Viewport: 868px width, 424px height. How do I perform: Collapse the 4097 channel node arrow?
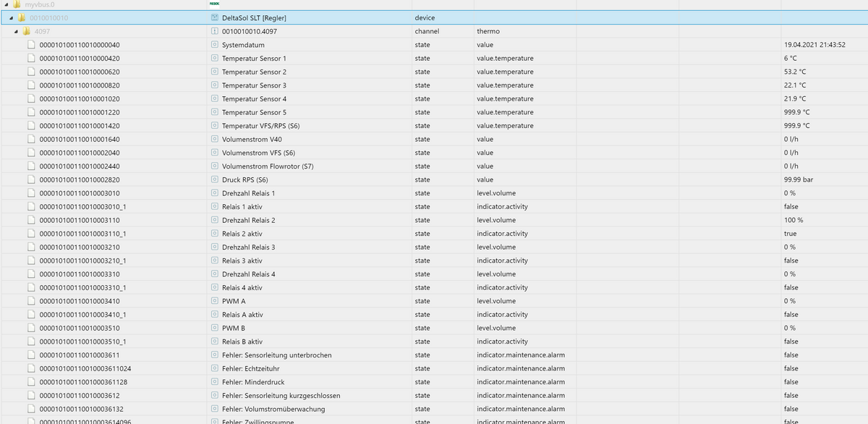[x=16, y=31]
